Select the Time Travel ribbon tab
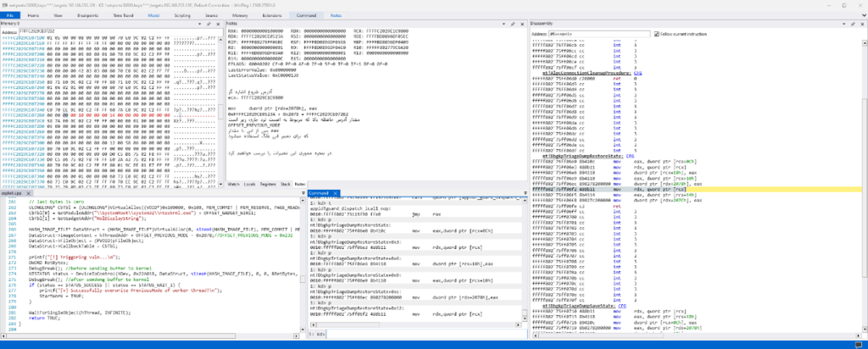Image resolution: width=868 pixels, height=349 pixels. (x=123, y=15)
